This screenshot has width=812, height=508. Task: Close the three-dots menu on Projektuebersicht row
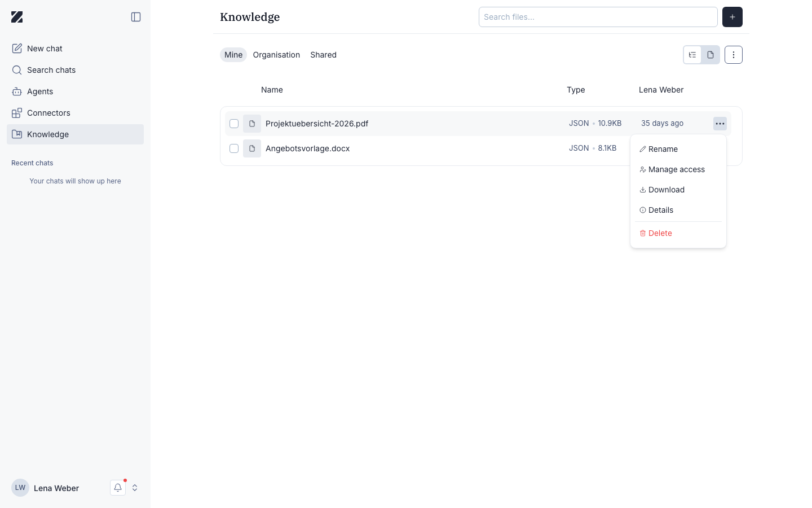[720, 124]
